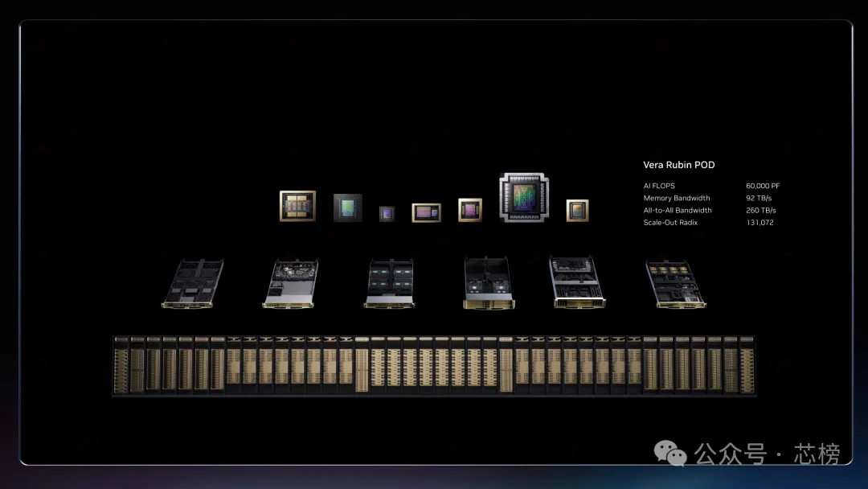This screenshot has width=868, height=489.
Task: Select the "All-to-All Bandwidth" label
Action: pyautogui.click(x=678, y=211)
